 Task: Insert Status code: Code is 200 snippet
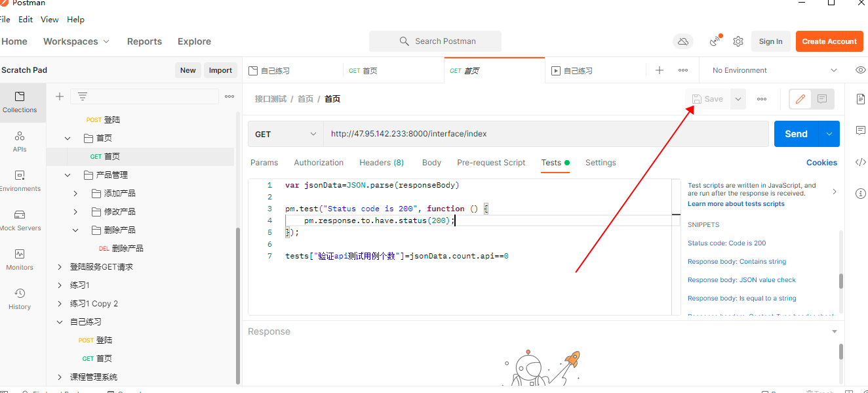tap(726, 243)
